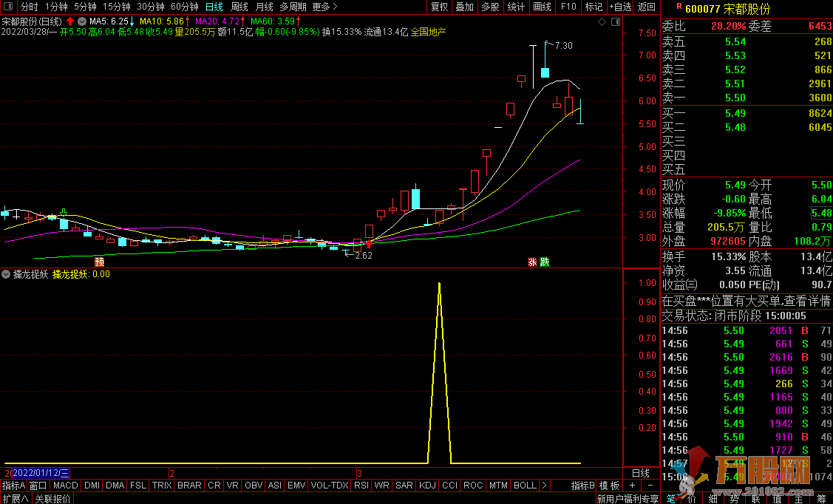Open the 关联报价 related quotes tab
The image size is (833, 504).
(52, 499)
